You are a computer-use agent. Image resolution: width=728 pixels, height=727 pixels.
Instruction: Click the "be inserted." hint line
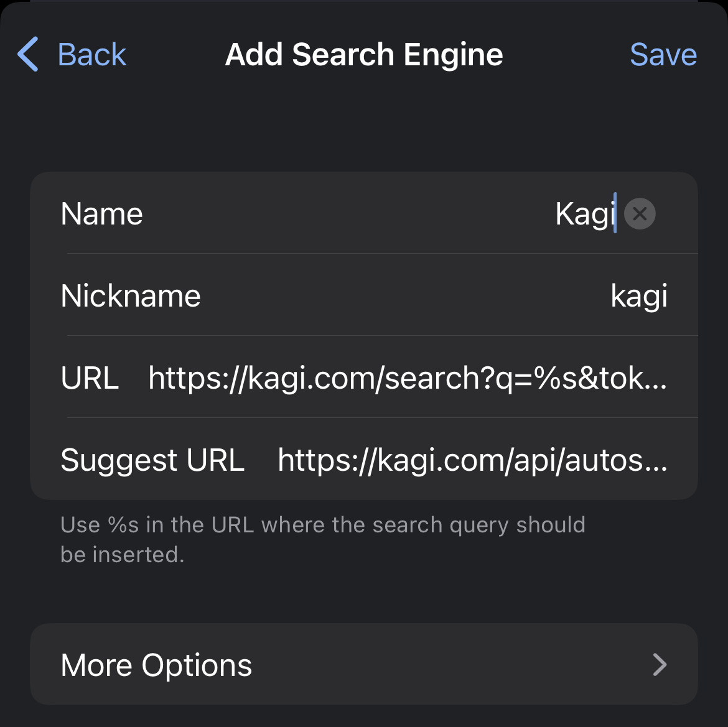point(122,554)
